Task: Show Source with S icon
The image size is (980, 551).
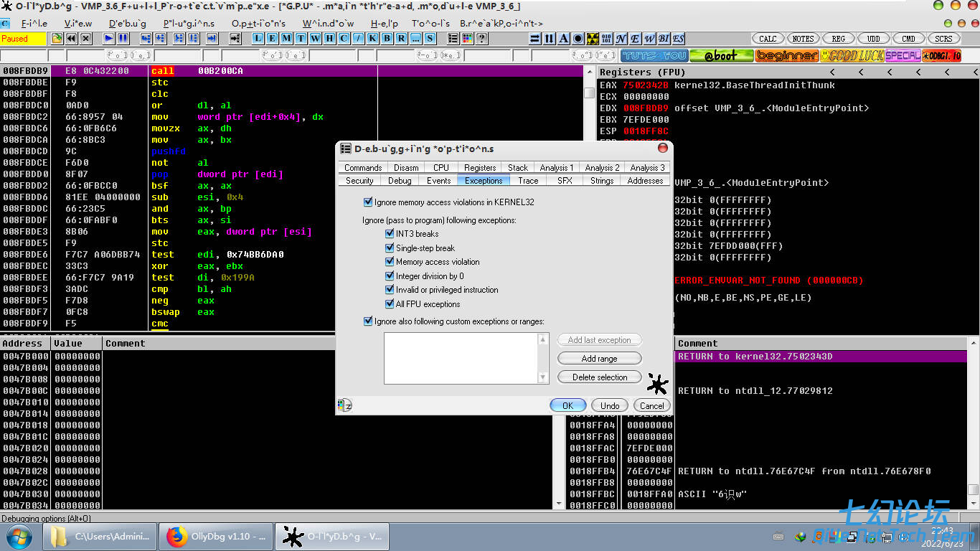Action: pyautogui.click(x=430, y=39)
